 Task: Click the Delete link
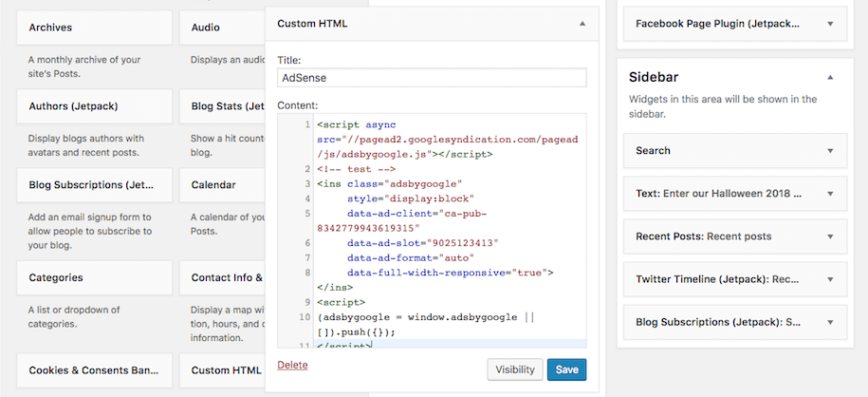point(292,366)
